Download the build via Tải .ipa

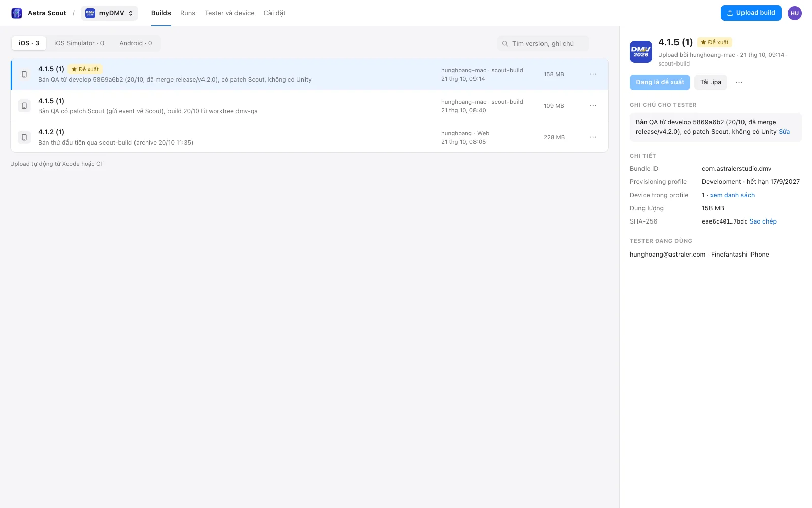coord(710,82)
